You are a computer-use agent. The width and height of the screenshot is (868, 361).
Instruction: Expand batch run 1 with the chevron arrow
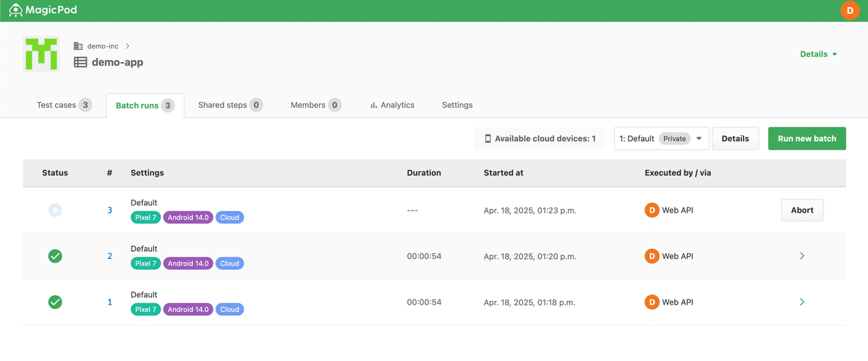point(802,302)
